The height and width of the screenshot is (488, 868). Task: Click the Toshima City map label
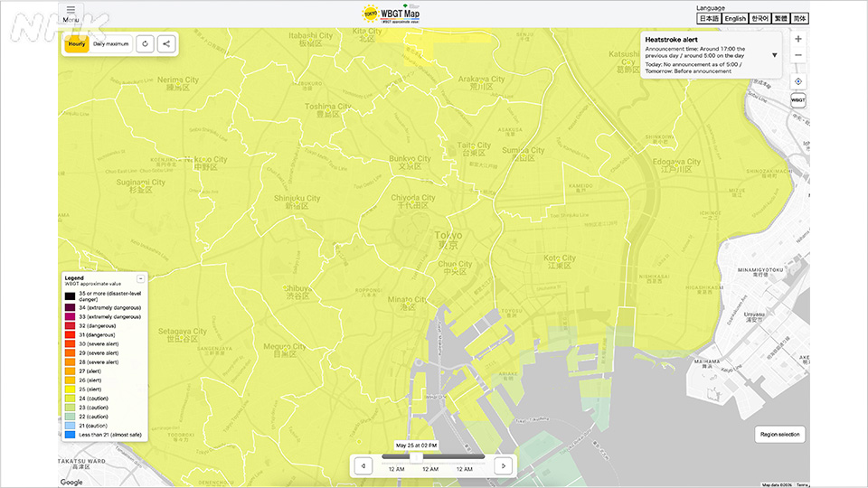pos(327,110)
